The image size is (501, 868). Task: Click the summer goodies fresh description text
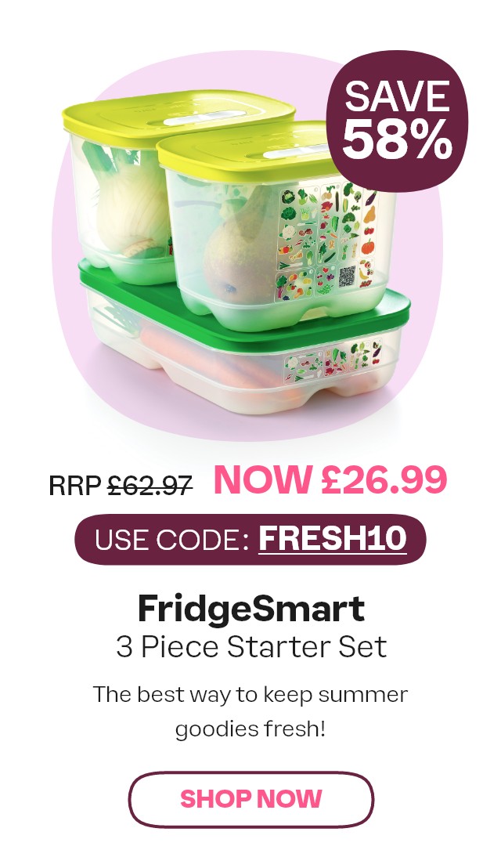250,711
